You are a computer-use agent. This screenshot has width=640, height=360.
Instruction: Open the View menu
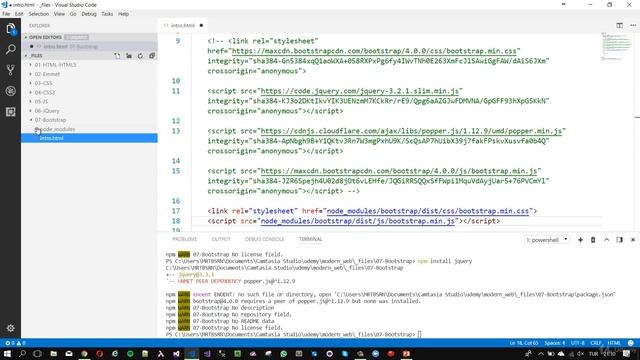(59, 14)
